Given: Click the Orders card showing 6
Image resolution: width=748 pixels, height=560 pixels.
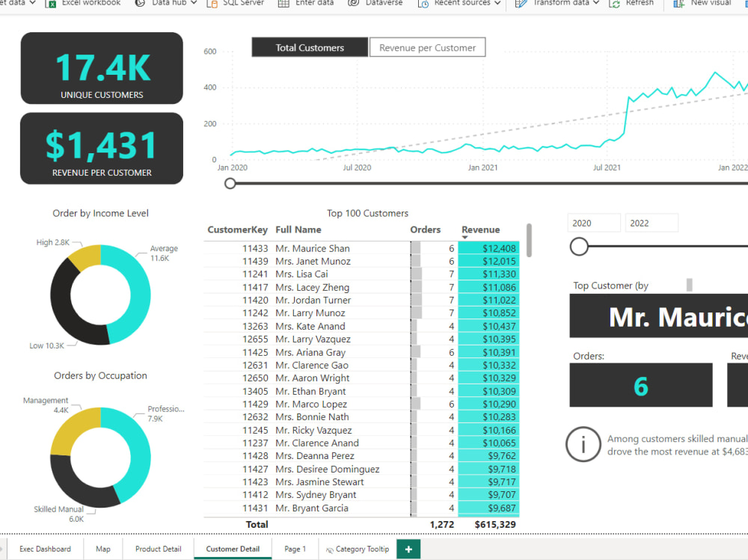Looking at the screenshot, I should click(x=641, y=385).
